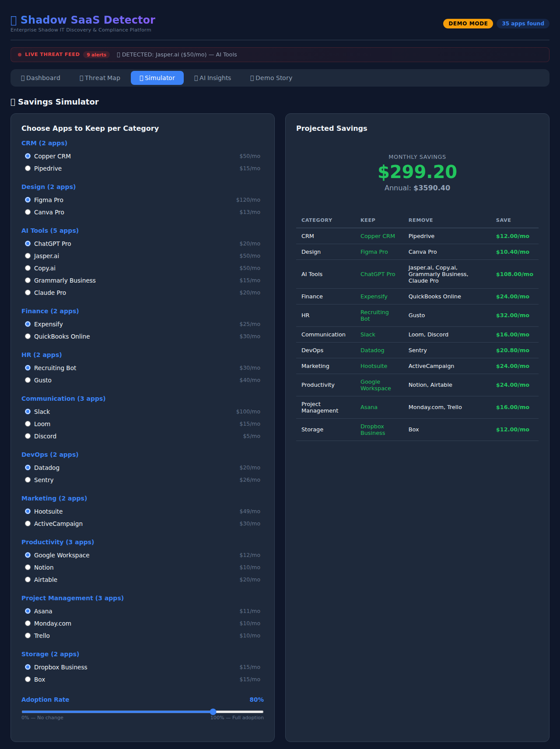
Task: Click the DETECTED: Jasper.ai threat feed entry
Action: click(x=177, y=55)
